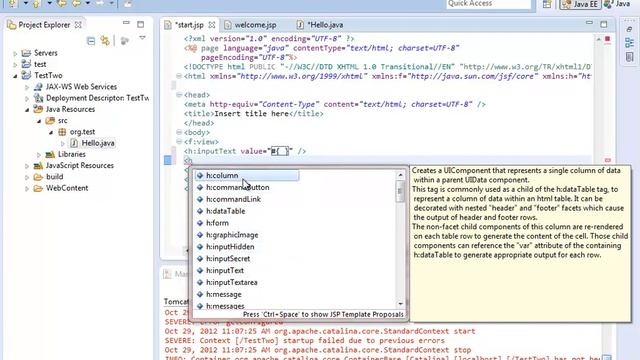Click red error marker in overview ruler
The width and height of the screenshot is (640, 360).
click(x=607, y=160)
